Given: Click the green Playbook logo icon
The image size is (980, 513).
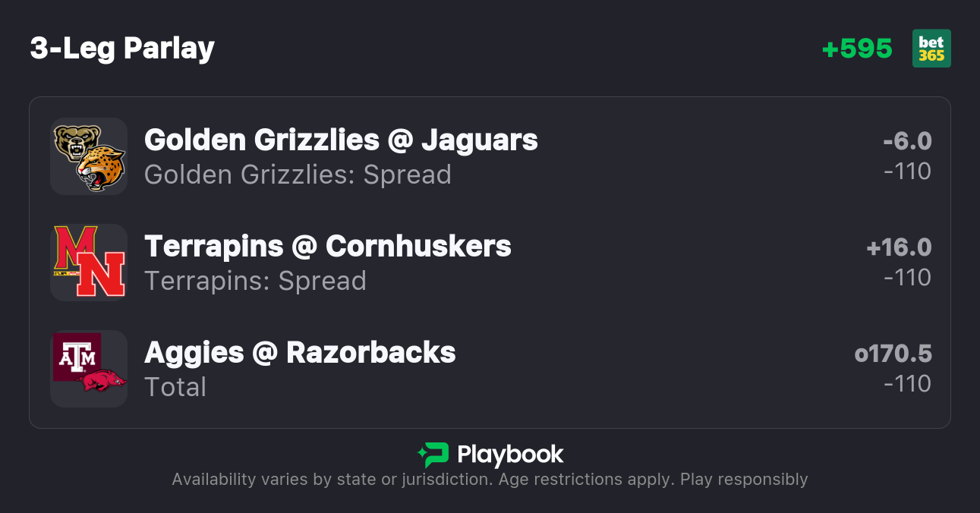Looking at the screenshot, I should (x=433, y=455).
